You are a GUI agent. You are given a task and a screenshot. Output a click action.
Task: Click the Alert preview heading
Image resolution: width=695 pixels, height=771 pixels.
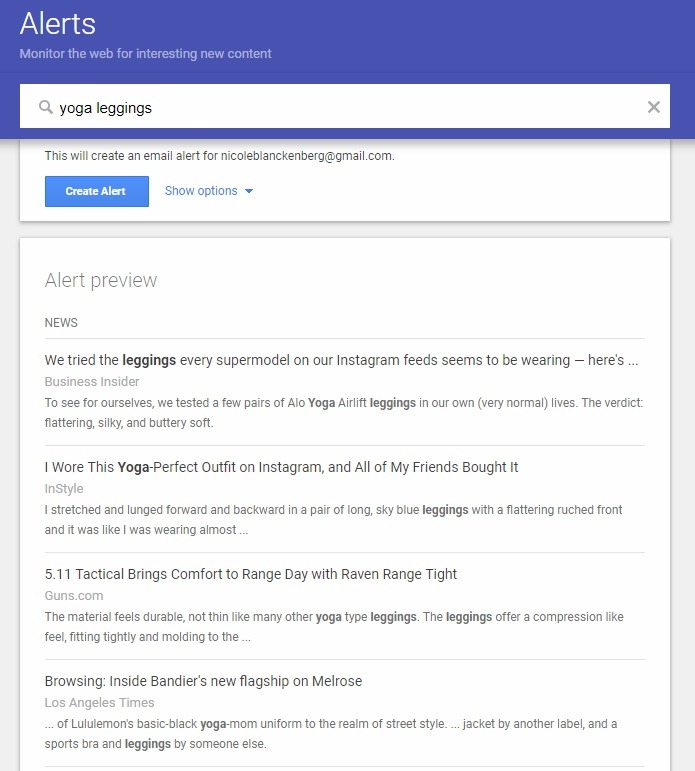pos(101,280)
